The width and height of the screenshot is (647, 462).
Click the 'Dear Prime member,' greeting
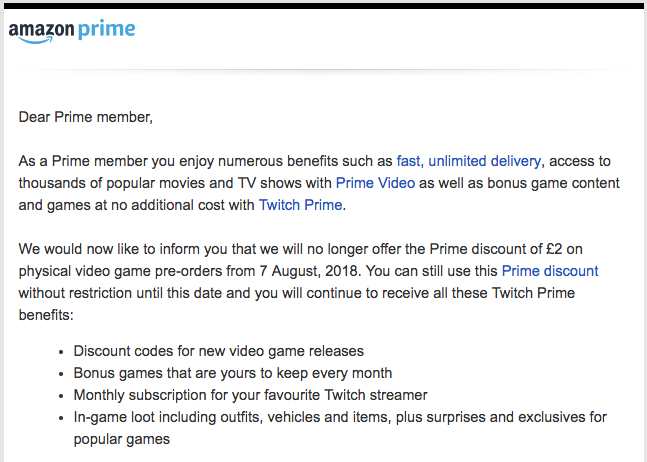[86, 117]
